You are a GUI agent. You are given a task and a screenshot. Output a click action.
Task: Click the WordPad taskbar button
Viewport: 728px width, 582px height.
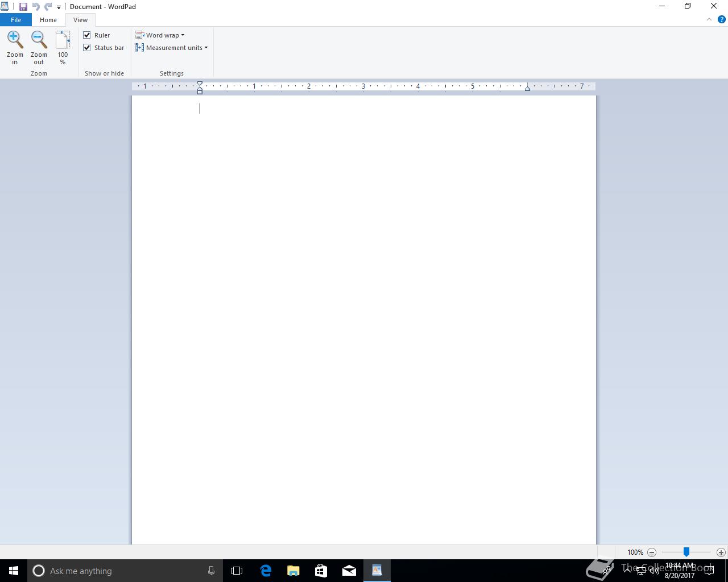(x=377, y=571)
